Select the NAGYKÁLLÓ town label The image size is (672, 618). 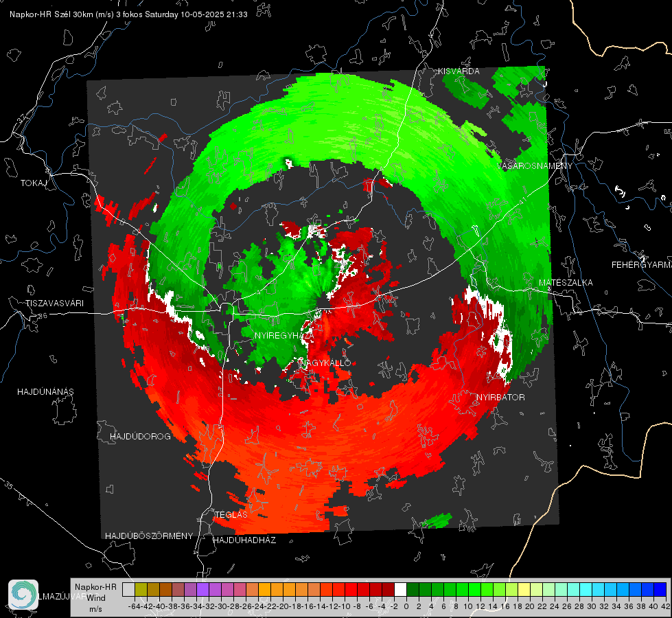click(x=325, y=363)
